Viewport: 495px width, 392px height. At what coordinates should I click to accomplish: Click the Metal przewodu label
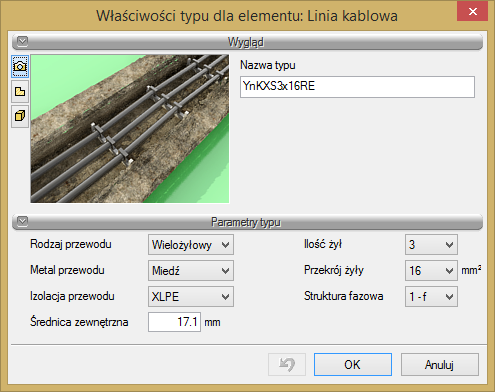click(67, 270)
